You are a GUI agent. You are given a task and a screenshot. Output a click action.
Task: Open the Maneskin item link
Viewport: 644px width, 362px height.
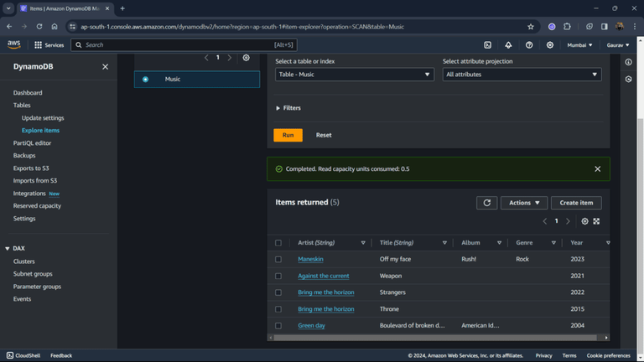[x=310, y=260]
